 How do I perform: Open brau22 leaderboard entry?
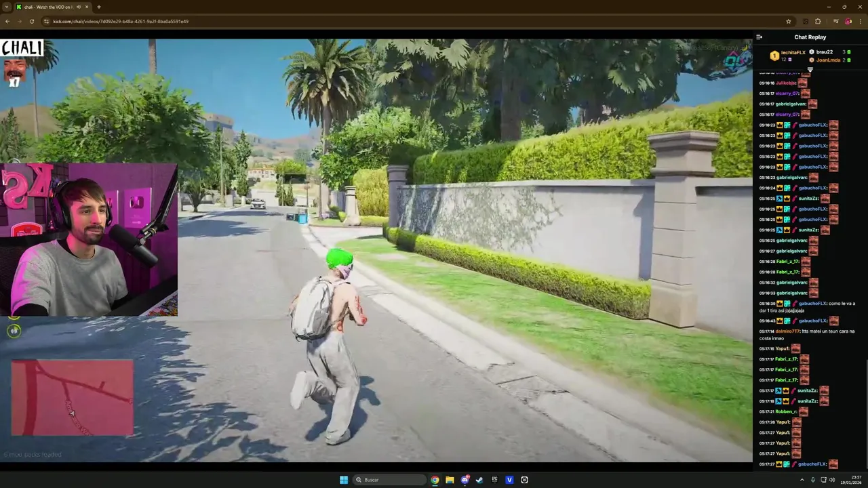830,52
